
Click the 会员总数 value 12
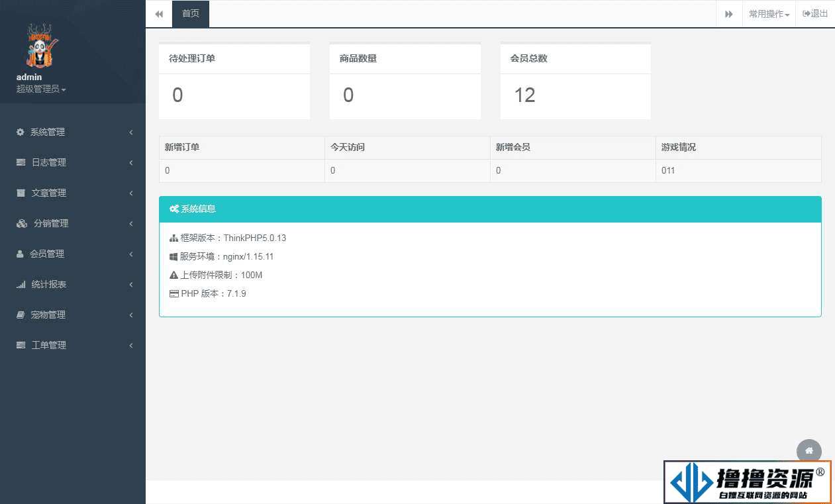tap(524, 95)
